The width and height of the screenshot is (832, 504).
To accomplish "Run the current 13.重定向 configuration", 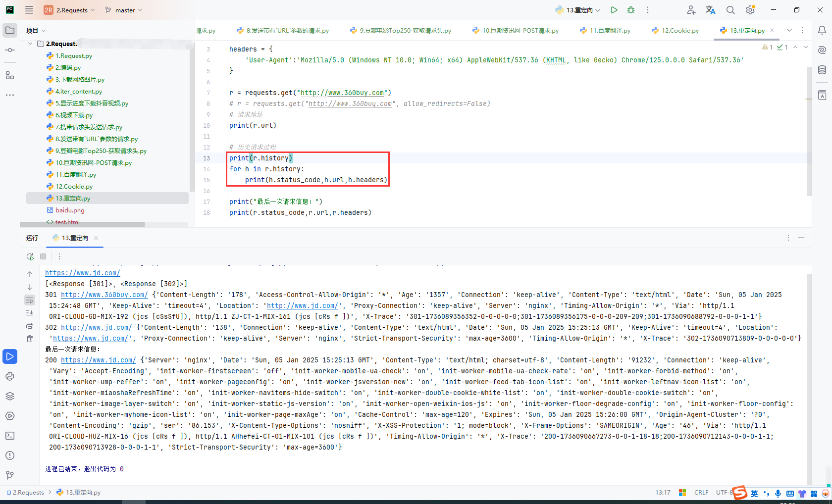I will [614, 10].
